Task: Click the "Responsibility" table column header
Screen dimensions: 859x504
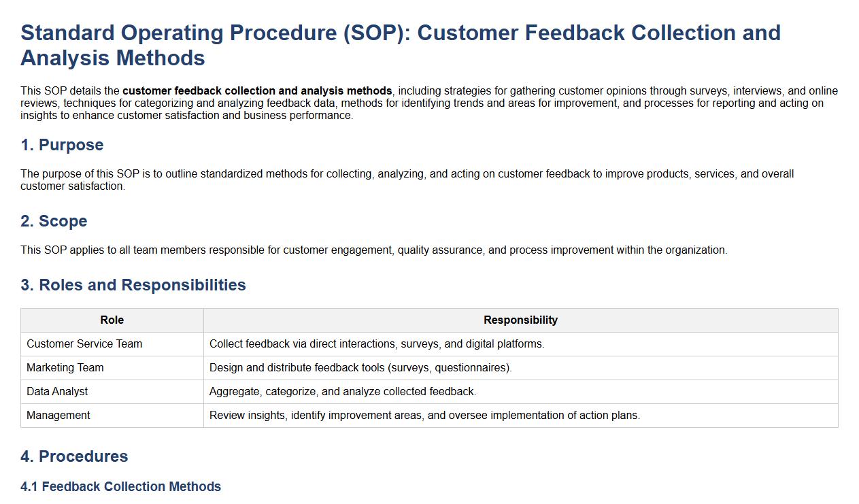Action: [x=520, y=320]
